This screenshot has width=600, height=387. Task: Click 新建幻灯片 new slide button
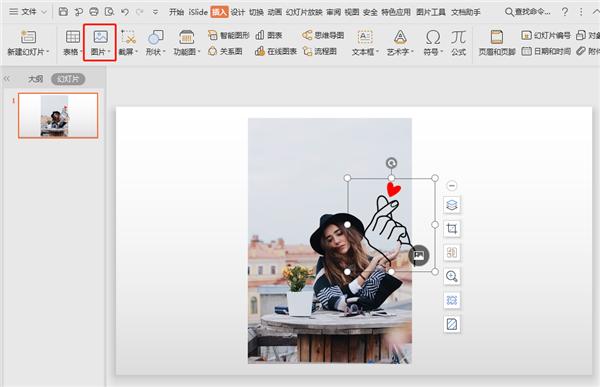[x=28, y=42]
